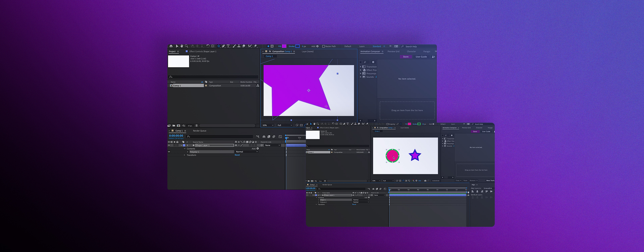Select the Eraser tool in upper toolbar
The height and width of the screenshot is (252, 644).
[244, 46]
